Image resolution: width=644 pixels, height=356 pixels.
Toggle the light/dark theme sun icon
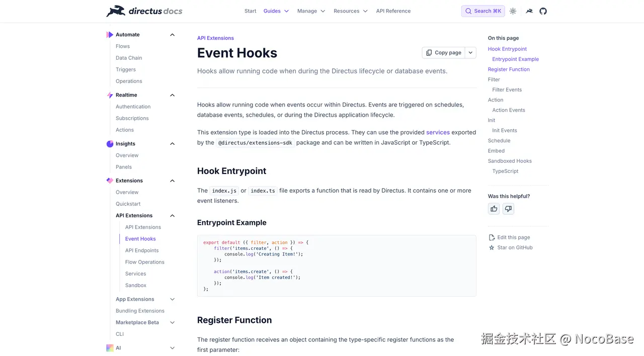point(513,11)
